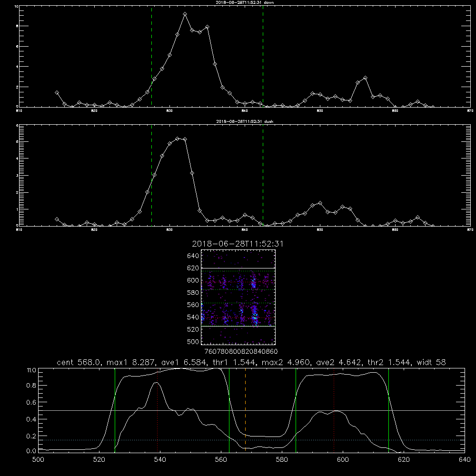Image resolution: width=476 pixels, height=476 pixels.
Task: Click y-axis label '0.4' of the profile plot
Action: (31, 419)
